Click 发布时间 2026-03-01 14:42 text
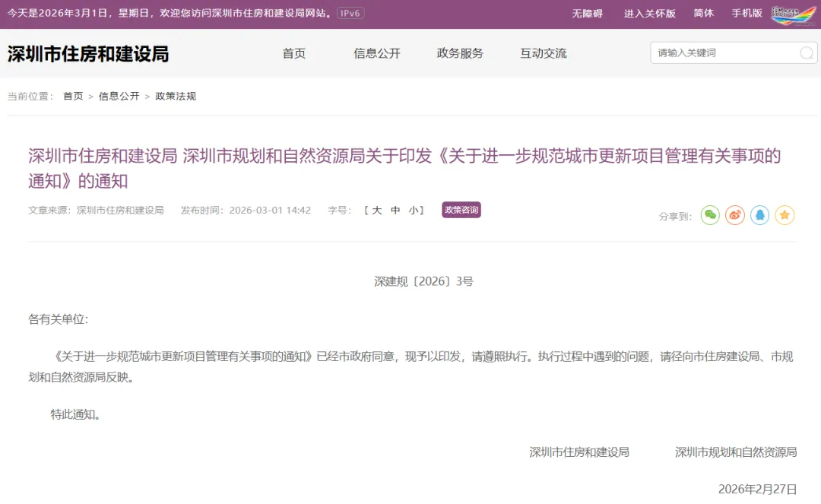 pyautogui.click(x=246, y=211)
